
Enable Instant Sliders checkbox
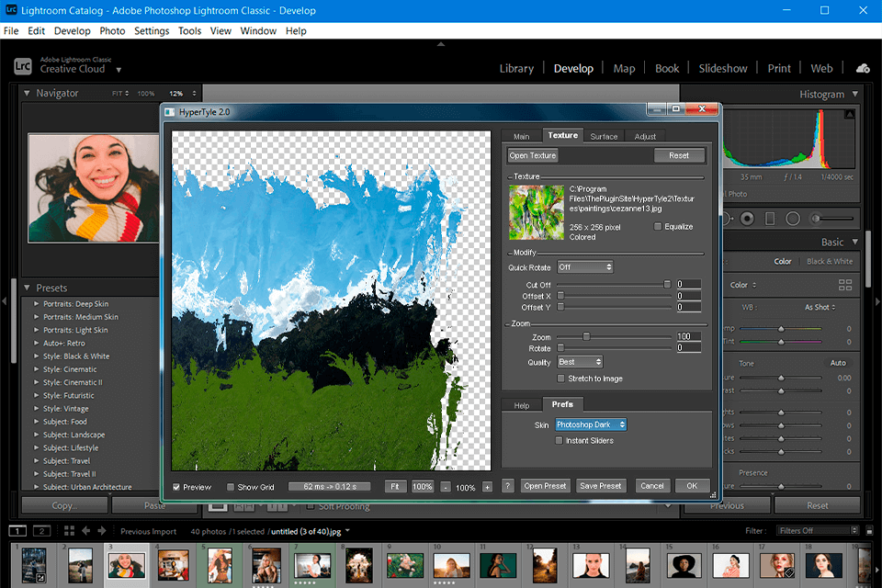click(x=559, y=441)
